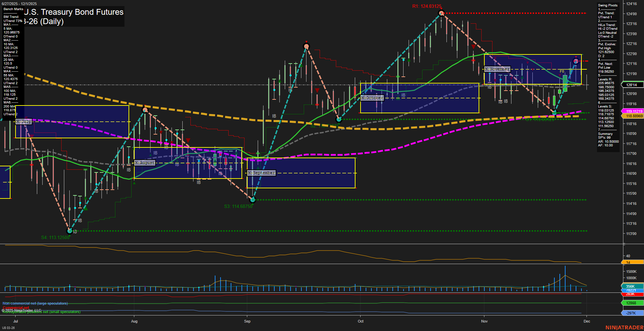Image resolution: width=644 pixels, height=331 pixels.
Task: Click the -297K axis value marker
Action: point(632,313)
